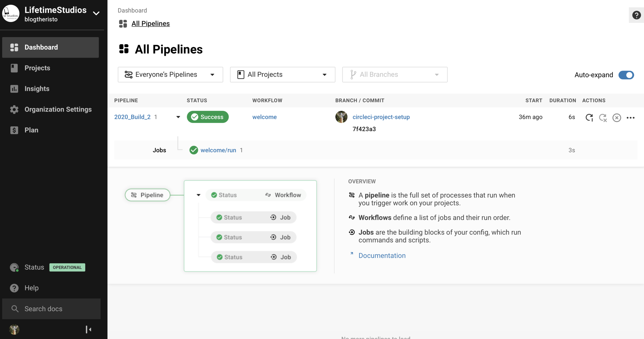Screen dimensions: 644x339
Task: Open the All Projects filter dropdown
Action: (x=282, y=75)
